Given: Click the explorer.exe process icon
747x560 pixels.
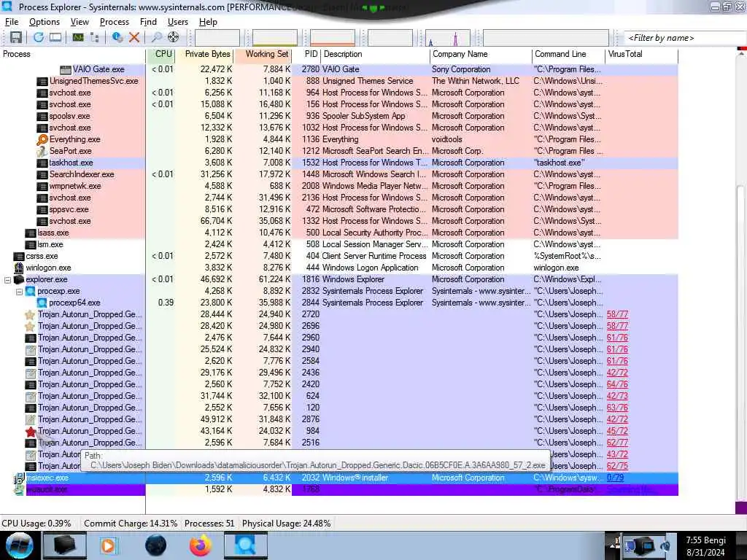Looking at the screenshot, I should [x=19, y=279].
